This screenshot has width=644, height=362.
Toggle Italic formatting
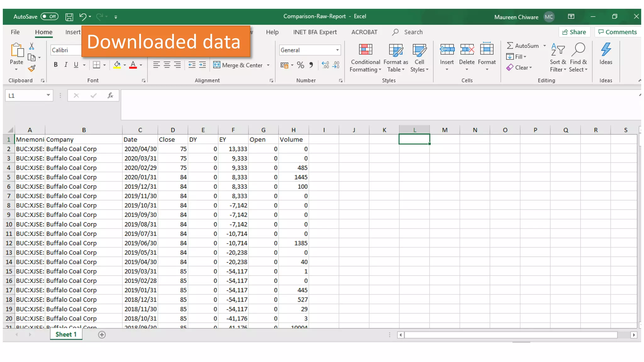click(x=66, y=65)
